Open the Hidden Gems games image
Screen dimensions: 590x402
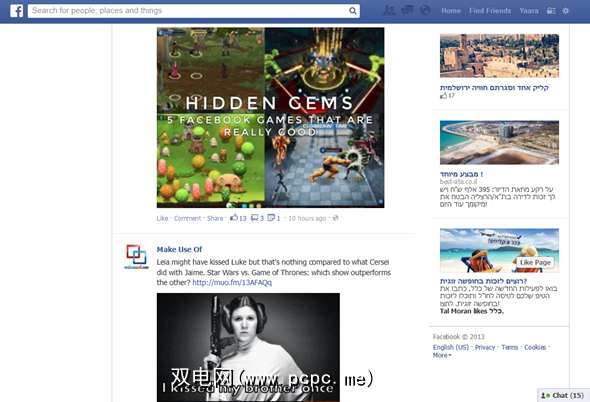click(271, 117)
